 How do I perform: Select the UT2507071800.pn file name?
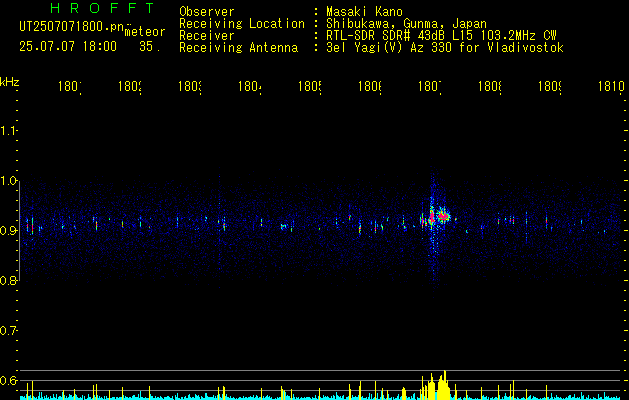click(71, 27)
